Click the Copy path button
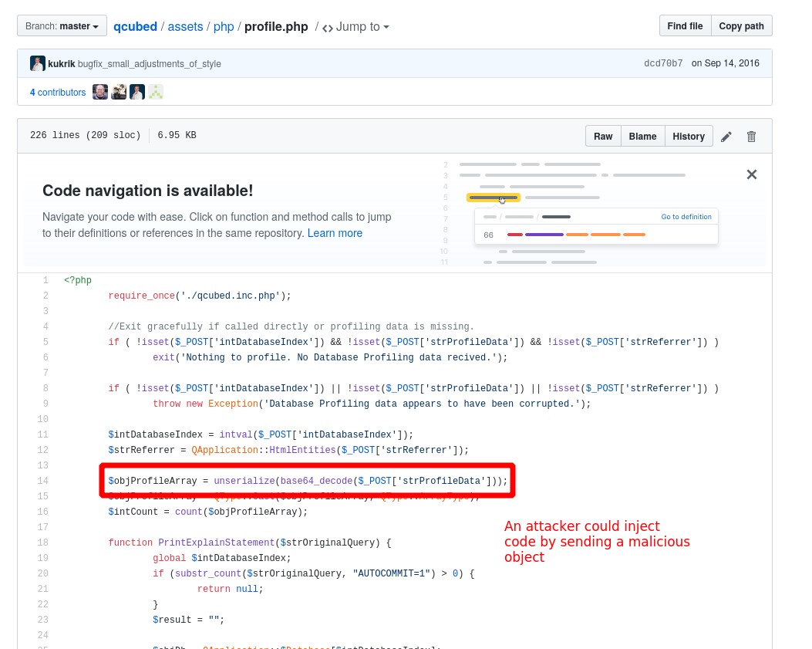 tap(741, 26)
